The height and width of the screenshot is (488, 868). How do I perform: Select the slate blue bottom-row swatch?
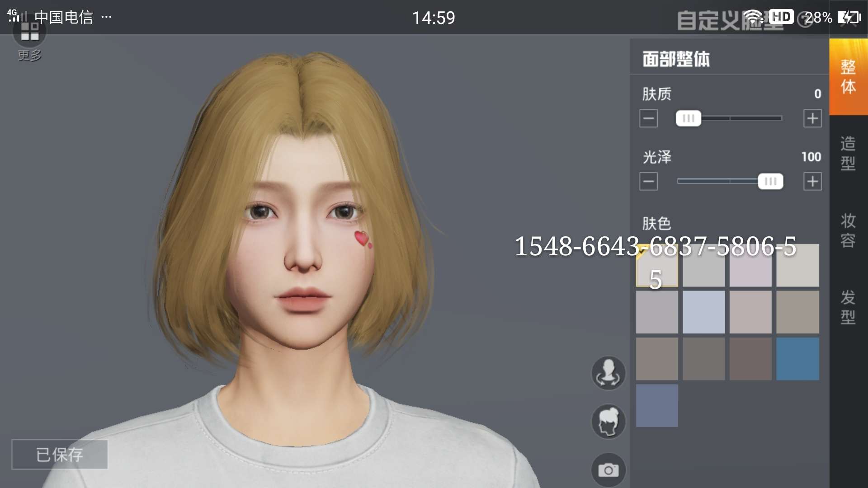point(657,406)
